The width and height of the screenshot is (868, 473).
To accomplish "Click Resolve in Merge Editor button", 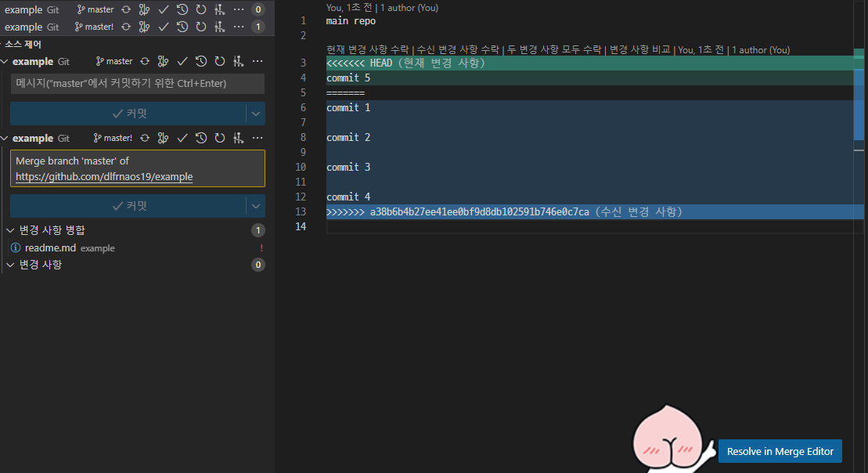I will pos(780,451).
